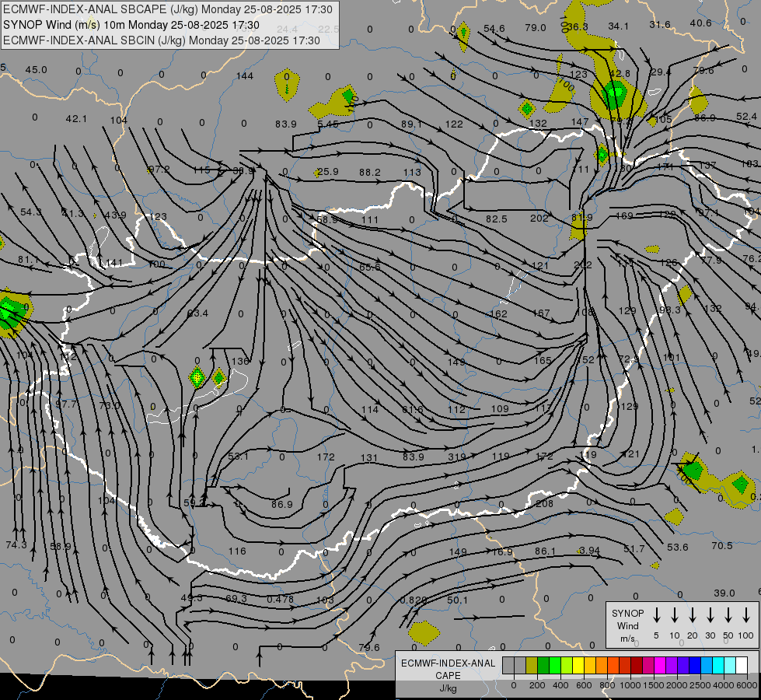Select the bright magenta CAPE legend swatch

click(660, 666)
